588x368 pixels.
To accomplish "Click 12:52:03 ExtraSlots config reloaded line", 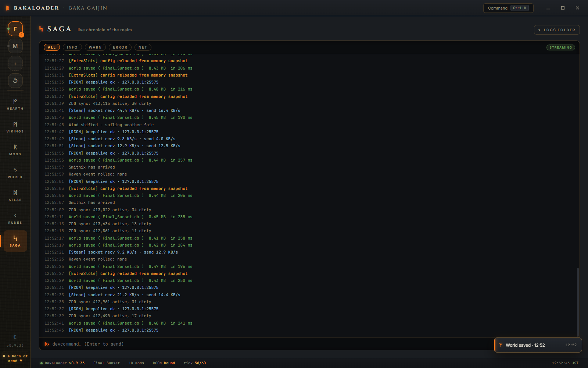I will coord(128,189).
